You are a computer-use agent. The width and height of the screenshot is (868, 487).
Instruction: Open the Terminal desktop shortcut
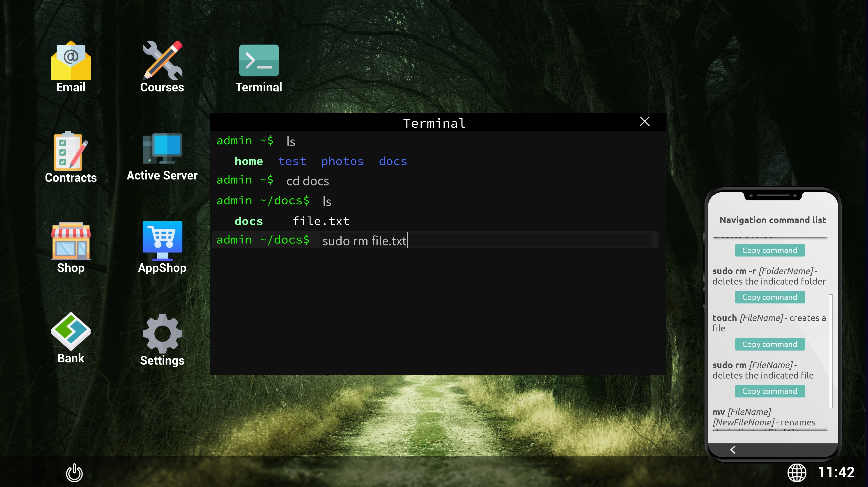click(x=259, y=61)
